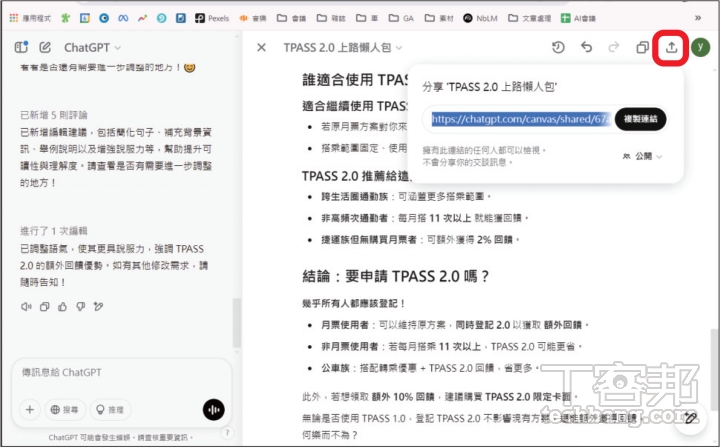This screenshot has width=720, height=448.
Task: Click the heading 結論：要申請 TPASS 2.0 嗎？
Action: (x=395, y=276)
